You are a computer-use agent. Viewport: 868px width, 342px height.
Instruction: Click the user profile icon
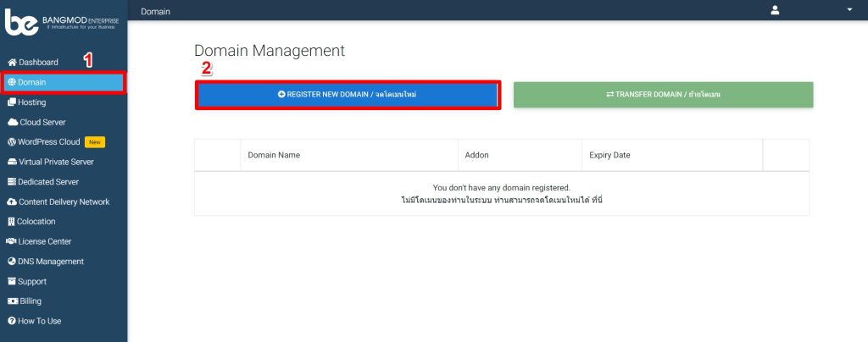pyautogui.click(x=774, y=10)
